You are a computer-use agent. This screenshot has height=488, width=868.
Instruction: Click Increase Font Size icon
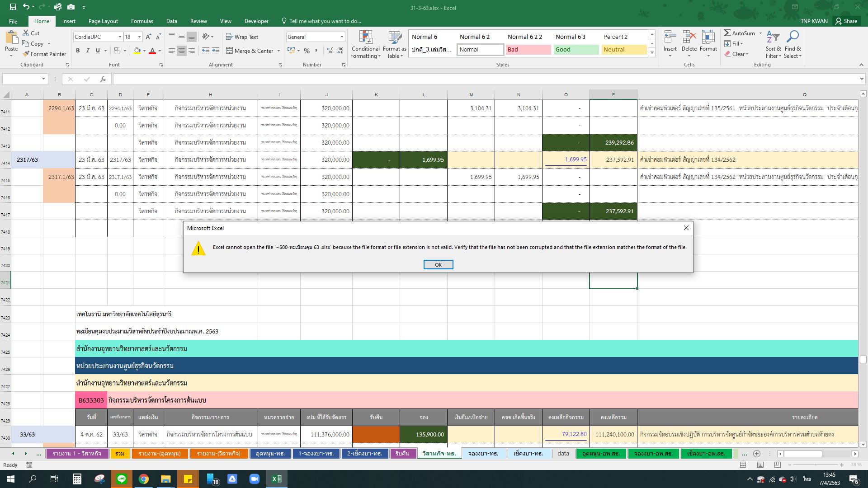[148, 37]
